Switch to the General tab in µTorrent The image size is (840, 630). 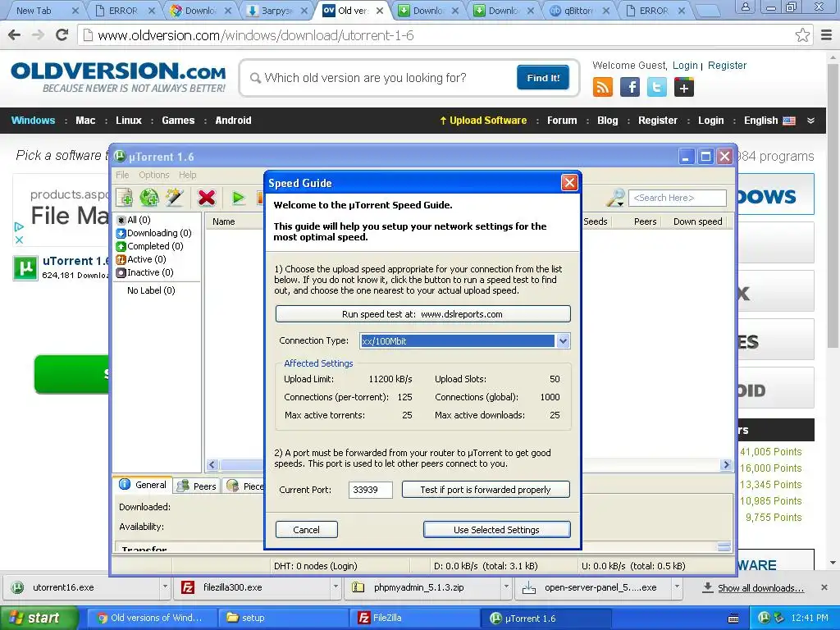tap(143, 485)
